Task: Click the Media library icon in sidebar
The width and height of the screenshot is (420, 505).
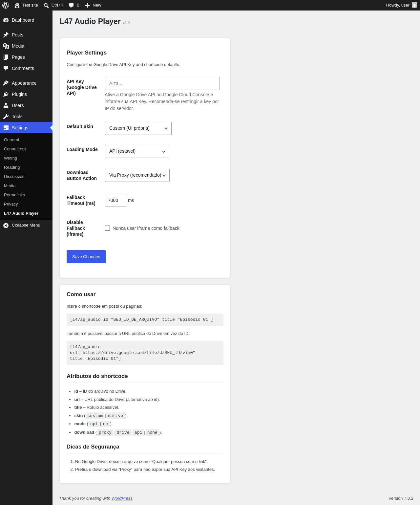Action: tap(6, 46)
